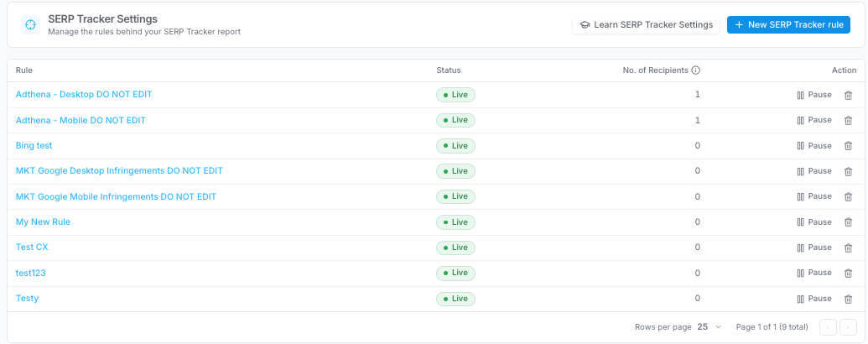The image size is (868, 344).
Task: Go to the previous page arrow
Action: tap(828, 327)
